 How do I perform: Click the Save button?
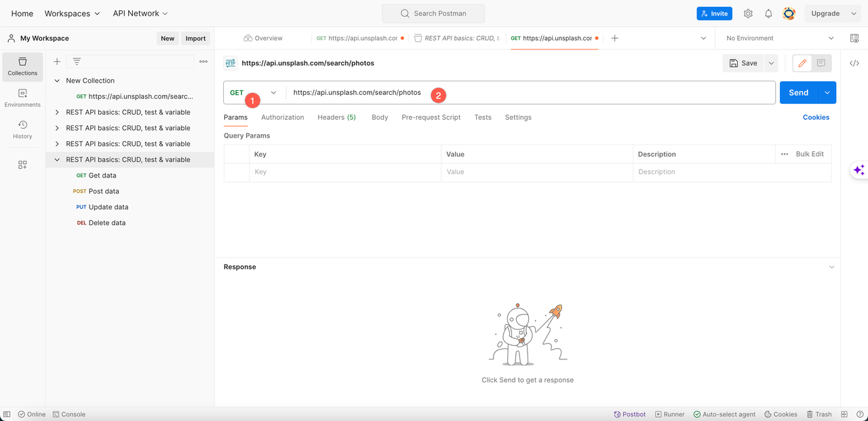743,63
